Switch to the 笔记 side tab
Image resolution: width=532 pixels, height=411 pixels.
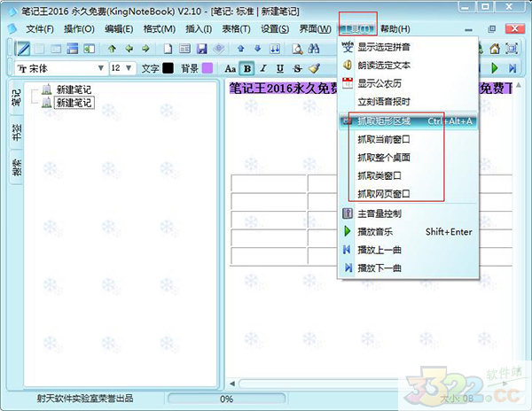tap(16, 97)
